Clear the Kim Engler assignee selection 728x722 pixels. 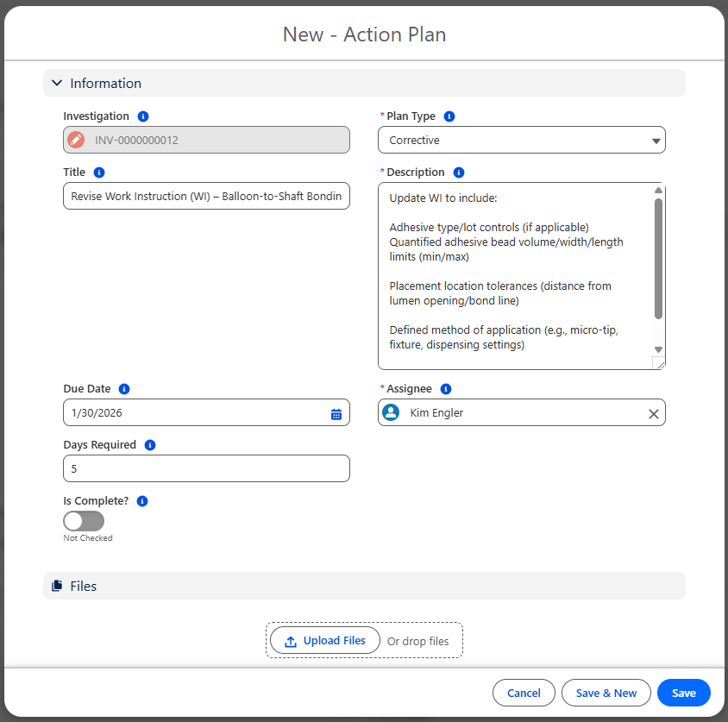tap(653, 414)
